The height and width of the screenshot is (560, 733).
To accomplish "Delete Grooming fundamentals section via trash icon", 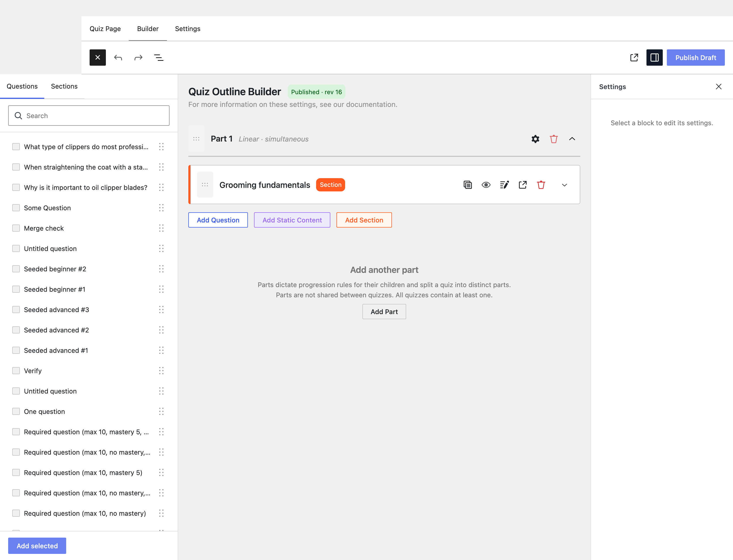I will tap(541, 185).
